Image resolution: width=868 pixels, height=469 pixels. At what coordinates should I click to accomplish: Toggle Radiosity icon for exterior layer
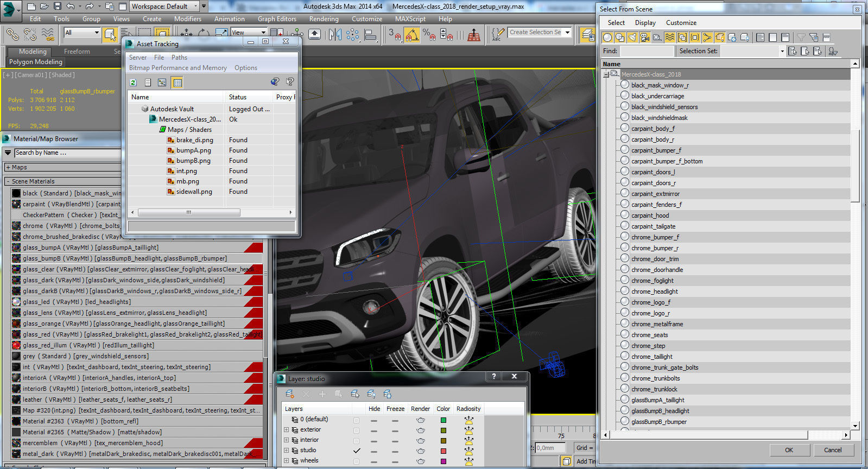[469, 430]
